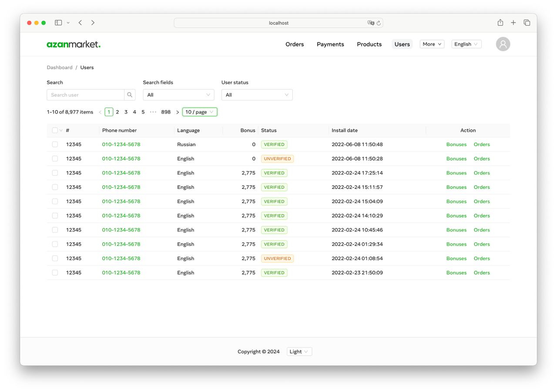Open the Safari sidebar toggle icon
The height and width of the screenshot is (392, 557).
tap(58, 22)
